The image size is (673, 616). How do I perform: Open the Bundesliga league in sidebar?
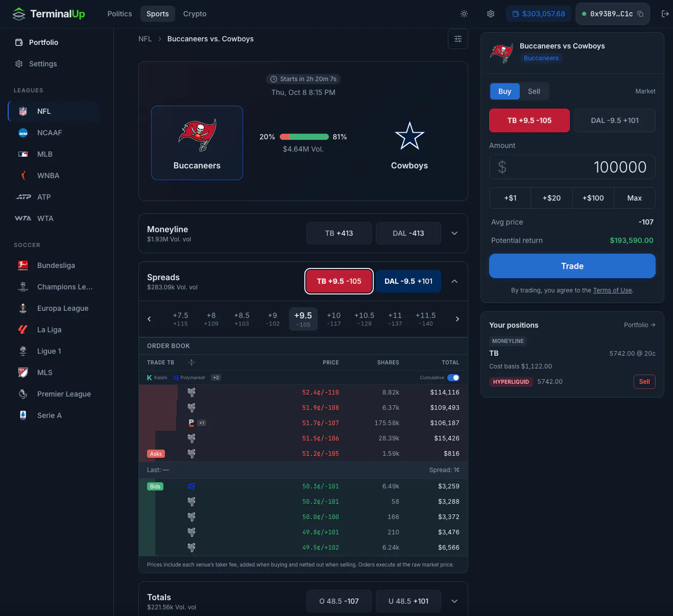(54, 265)
